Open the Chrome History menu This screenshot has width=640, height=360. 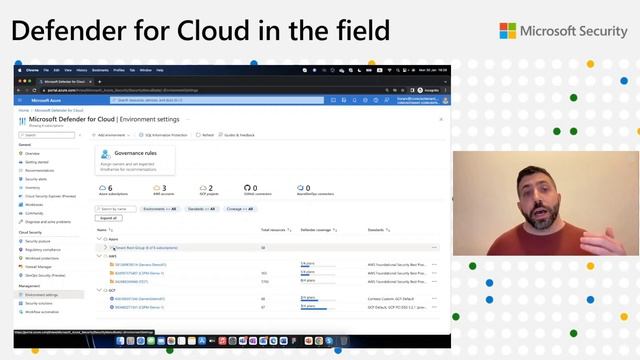tap(82, 70)
